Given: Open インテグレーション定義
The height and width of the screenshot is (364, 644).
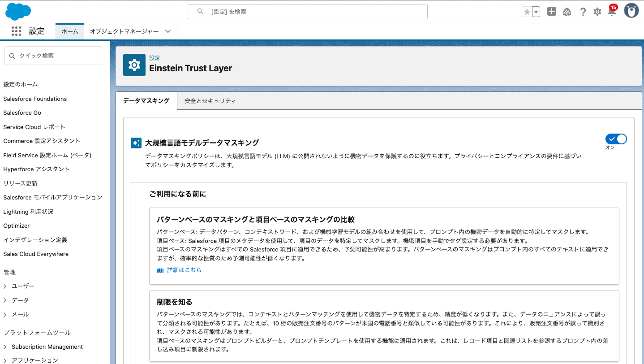Looking at the screenshot, I should click(x=35, y=240).
